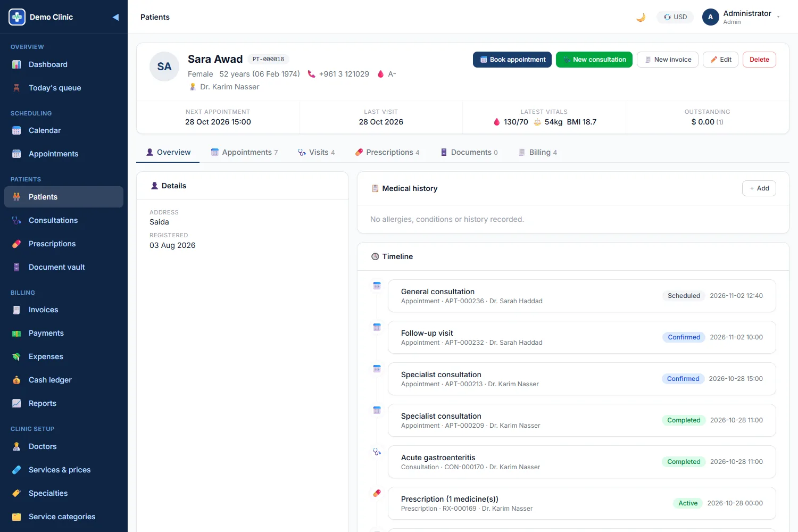Screen dimensions: 798x532
Task: Open Expenses in the sidebar
Action: click(64, 356)
